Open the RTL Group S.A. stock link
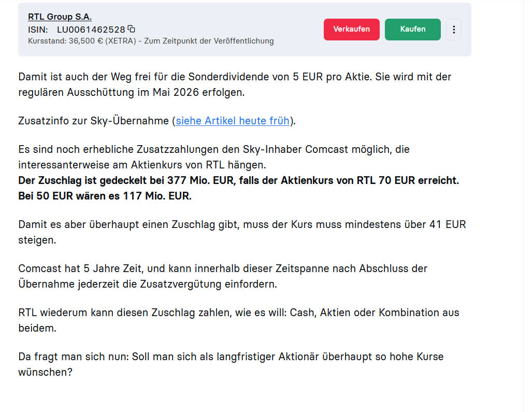The width and height of the screenshot is (532, 412). (x=60, y=17)
